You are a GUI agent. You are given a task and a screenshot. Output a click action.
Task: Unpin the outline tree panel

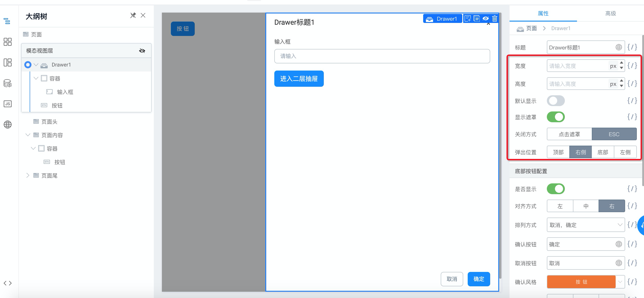(x=133, y=16)
